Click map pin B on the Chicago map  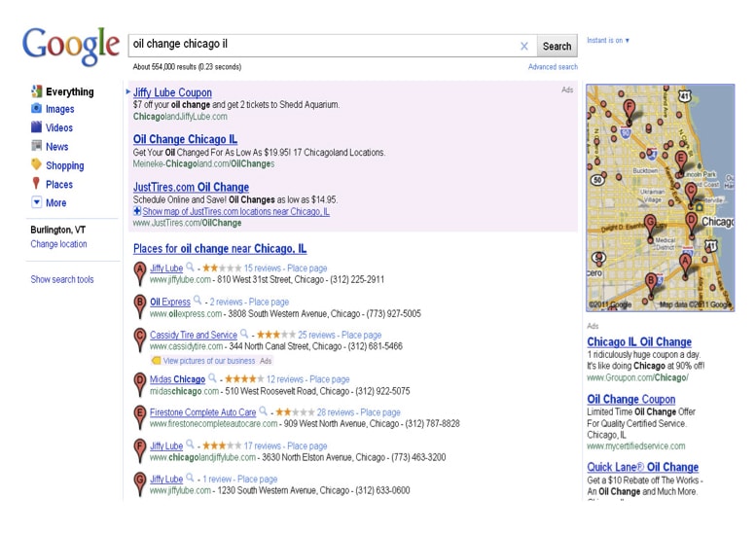651,284
